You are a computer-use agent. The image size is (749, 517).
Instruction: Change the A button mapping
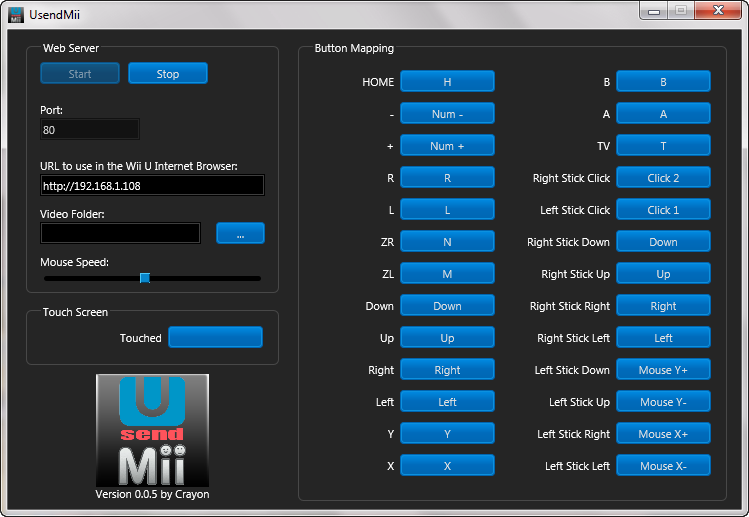663,113
